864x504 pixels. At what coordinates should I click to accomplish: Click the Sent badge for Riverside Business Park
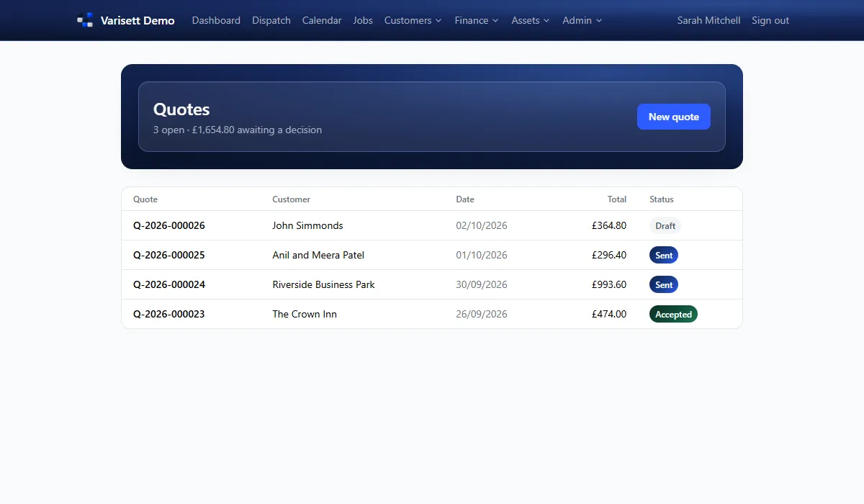click(664, 284)
